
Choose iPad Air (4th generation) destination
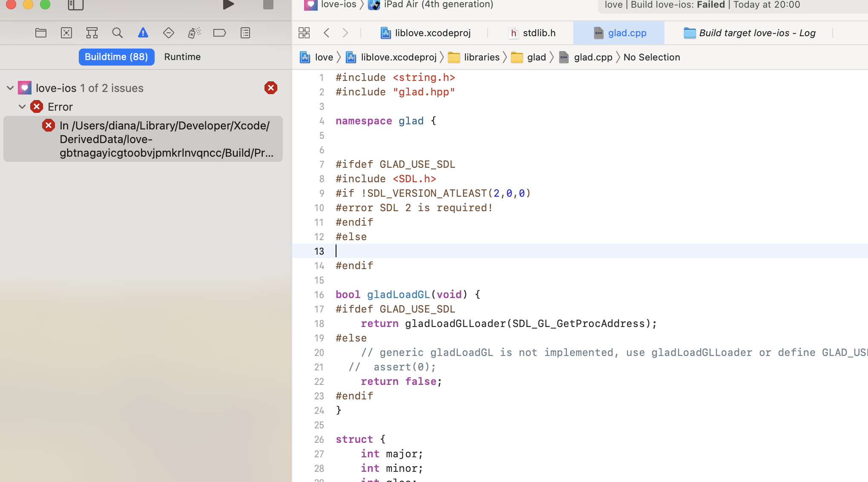click(431, 5)
